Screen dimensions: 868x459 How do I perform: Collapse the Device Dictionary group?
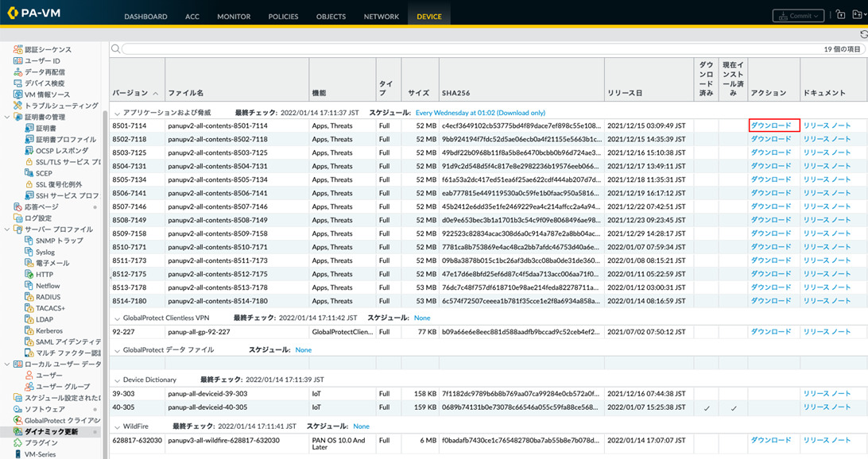[x=117, y=380]
